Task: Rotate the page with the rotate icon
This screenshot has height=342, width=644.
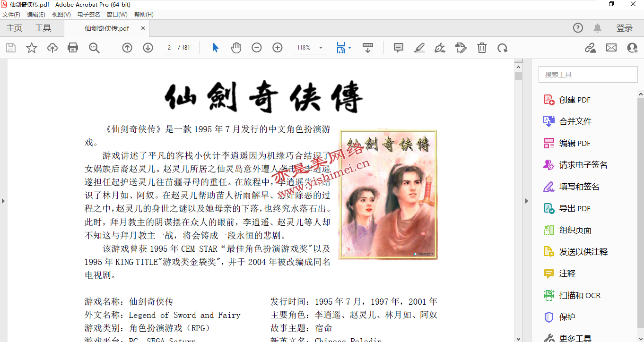Action: pos(502,48)
